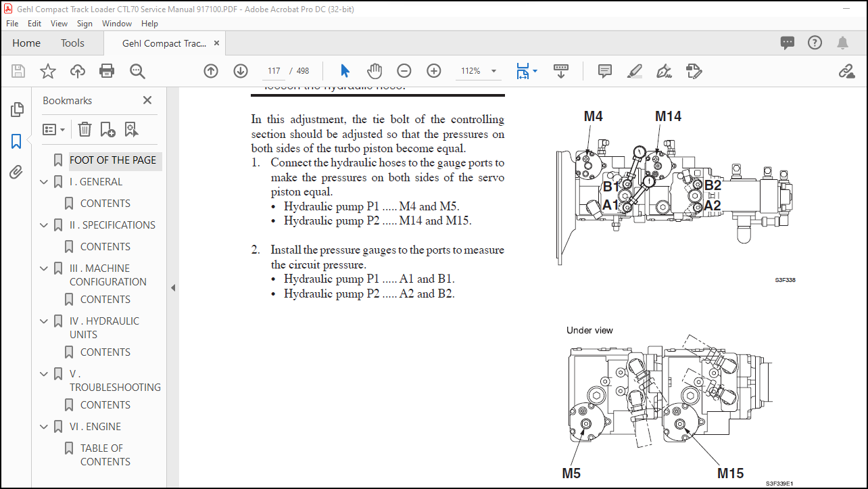868x489 pixels.
Task: Add the document to starred favorites
Action: click(48, 71)
